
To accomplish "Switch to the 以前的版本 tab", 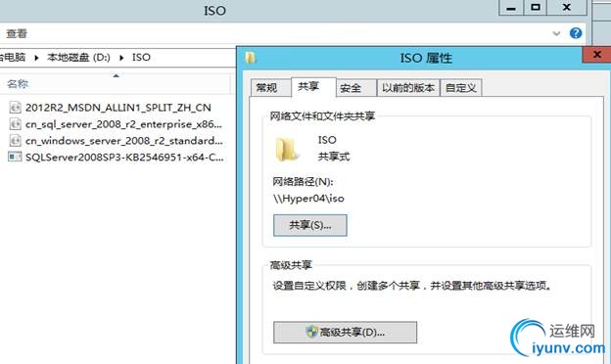I will pos(408,88).
